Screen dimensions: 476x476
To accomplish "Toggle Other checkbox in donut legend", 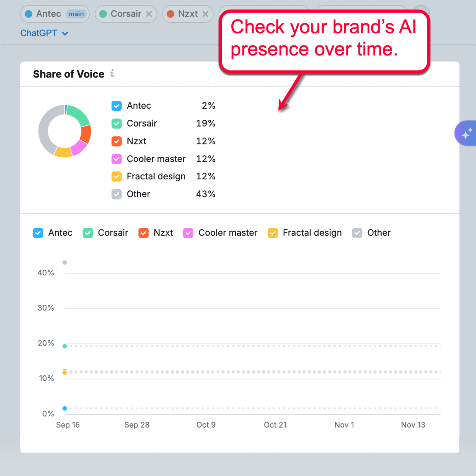I will pyautogui.click(x=117, y=194).
